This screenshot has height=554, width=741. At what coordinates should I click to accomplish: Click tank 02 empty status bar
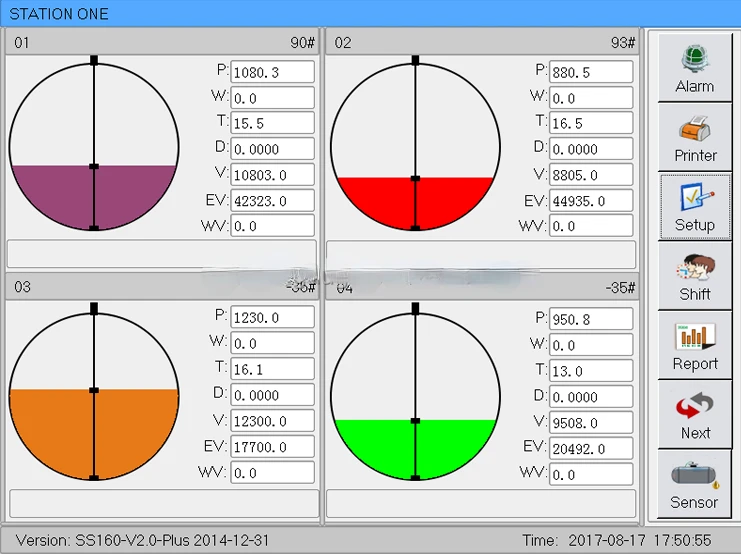(x=481, y=255)
